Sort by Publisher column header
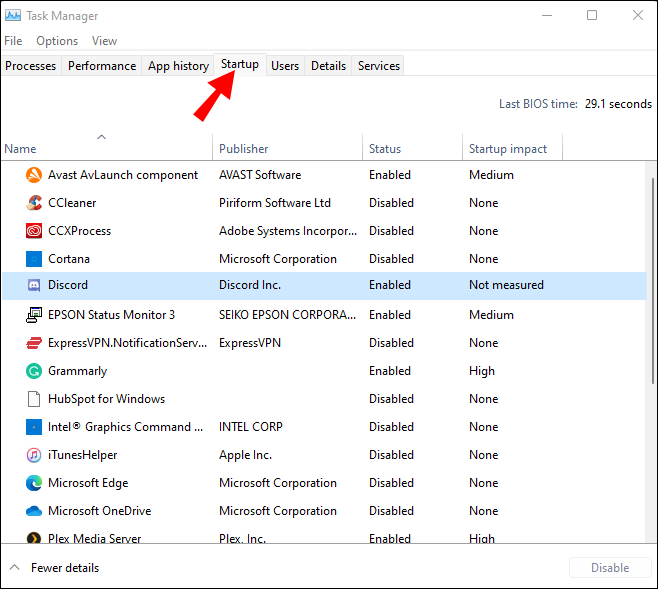This screenshot has width=658, height=589. 244,149
